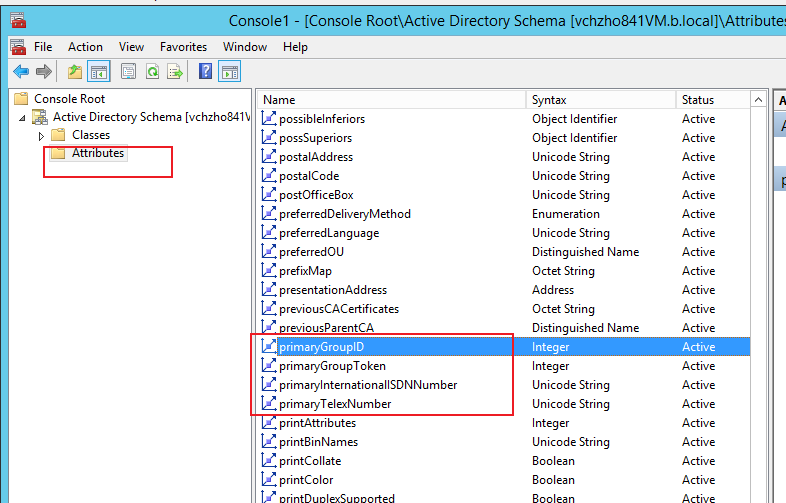Sort by the Status column header
786x503 pixels.
pyautogui.click(x=713, y=100)
